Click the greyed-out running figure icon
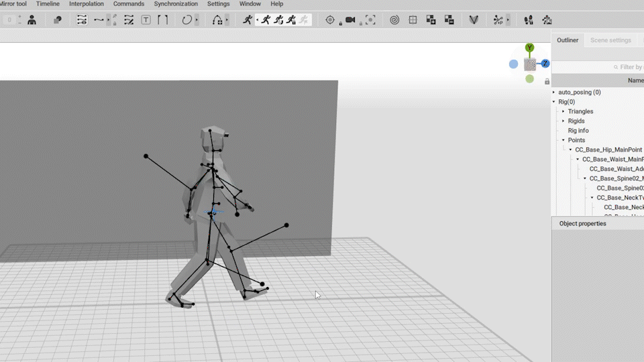Viewport: 644px width, 362px height. click(x=304, y=19)
